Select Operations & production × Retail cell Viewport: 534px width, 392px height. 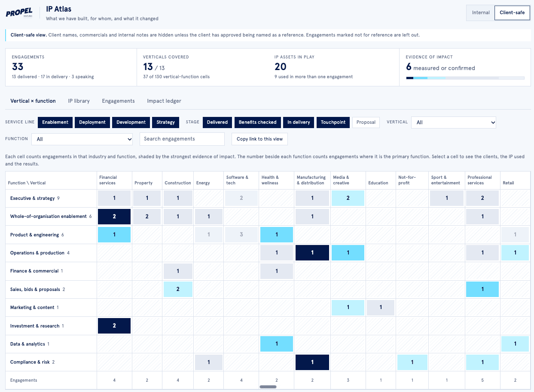pos(515,253)
